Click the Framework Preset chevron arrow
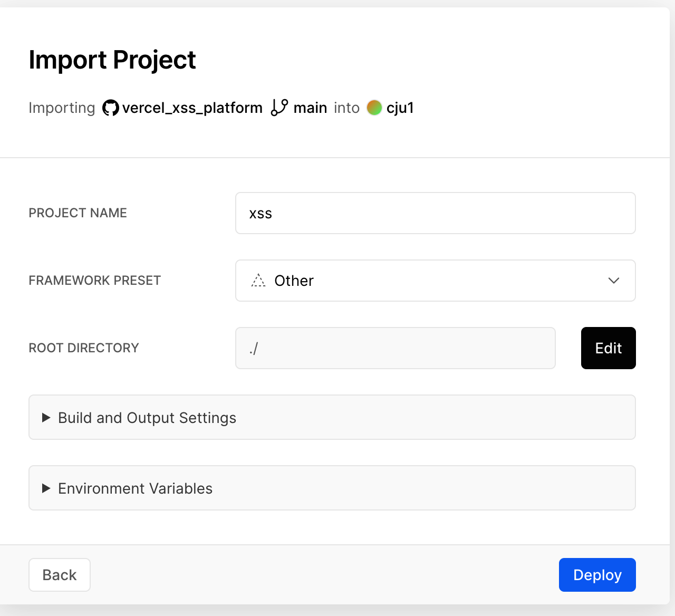Viewport: 675px width, 616px height. 614,281
